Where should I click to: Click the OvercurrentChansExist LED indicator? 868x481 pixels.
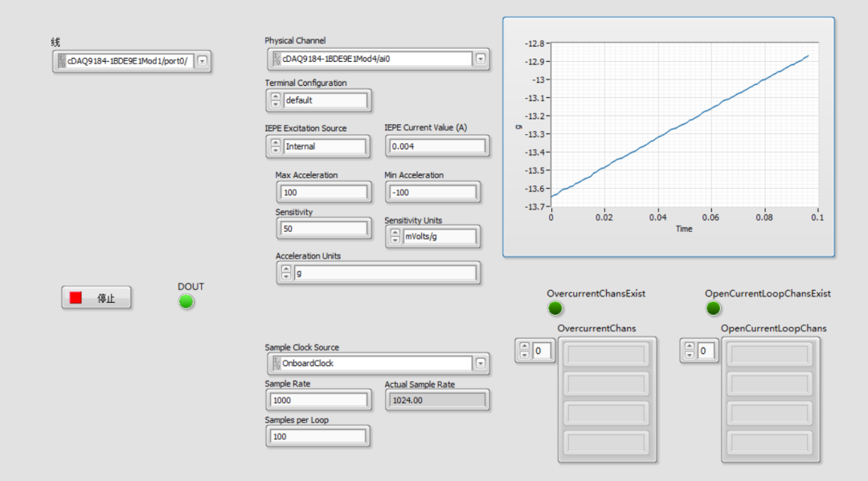pyautogui.click(x=555, y=308)
